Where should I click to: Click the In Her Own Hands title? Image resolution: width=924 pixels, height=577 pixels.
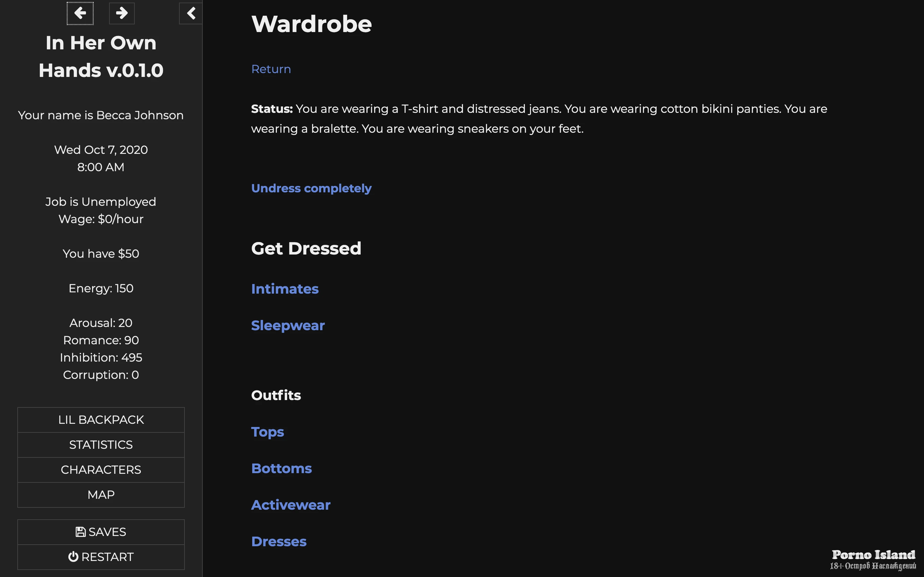[101, 56]
